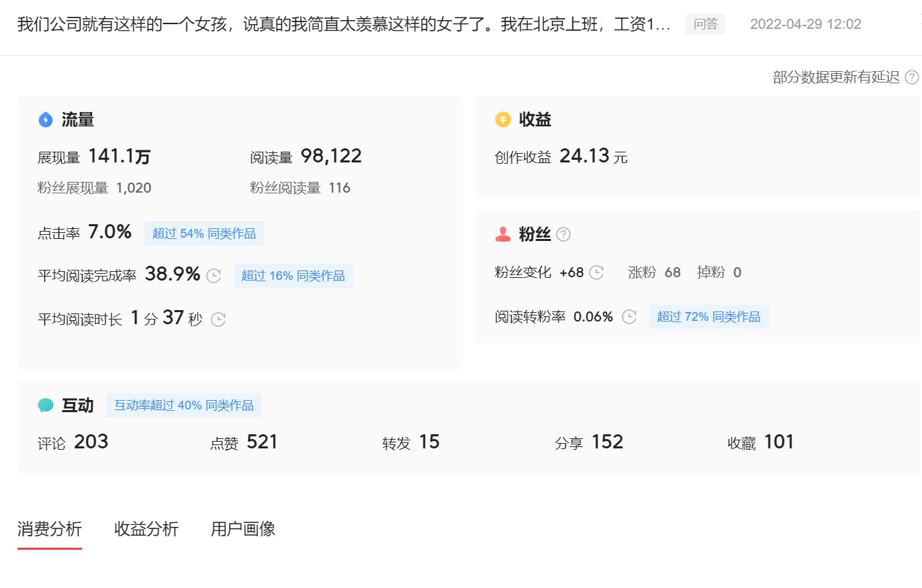Open the 超过 54% 同类作品 link
Viewport: 922px width, 588px height.
(x=204, y=233)
